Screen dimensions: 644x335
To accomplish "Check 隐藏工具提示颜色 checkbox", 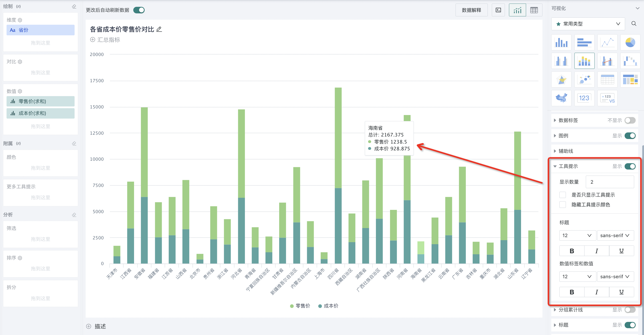I will click(x=563, y=205).
